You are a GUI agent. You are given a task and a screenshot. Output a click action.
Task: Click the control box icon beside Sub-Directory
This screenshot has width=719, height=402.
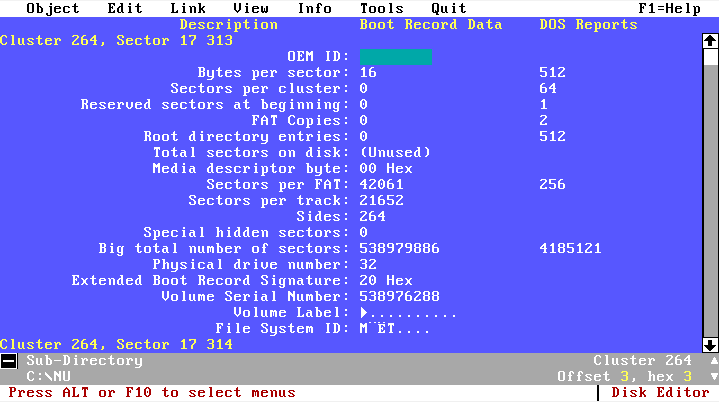[8, 361]
